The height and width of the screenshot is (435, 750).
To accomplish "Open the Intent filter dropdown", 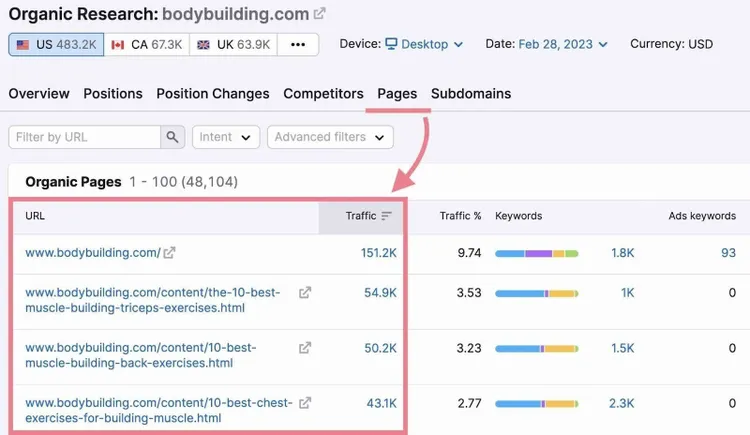I will coord(226,137).
